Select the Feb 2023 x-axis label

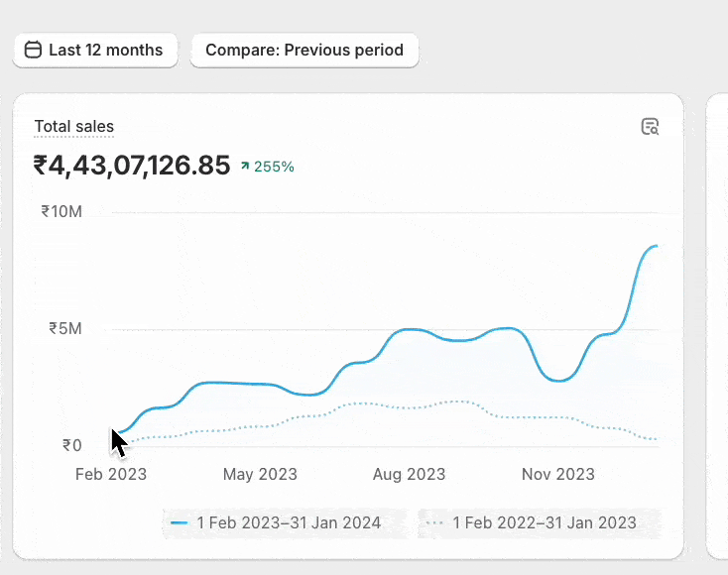click(111, 474)
